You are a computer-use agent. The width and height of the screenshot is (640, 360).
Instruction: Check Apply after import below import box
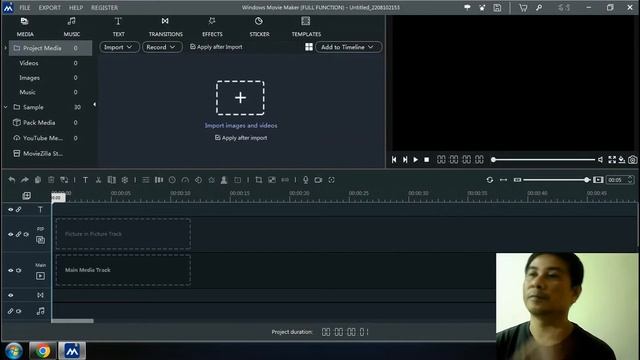(241, 138)
